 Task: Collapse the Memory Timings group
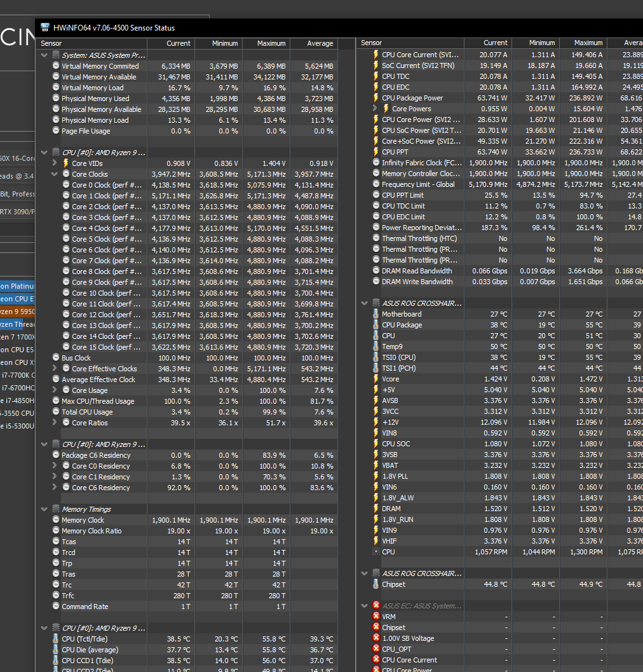pos(44,509)
